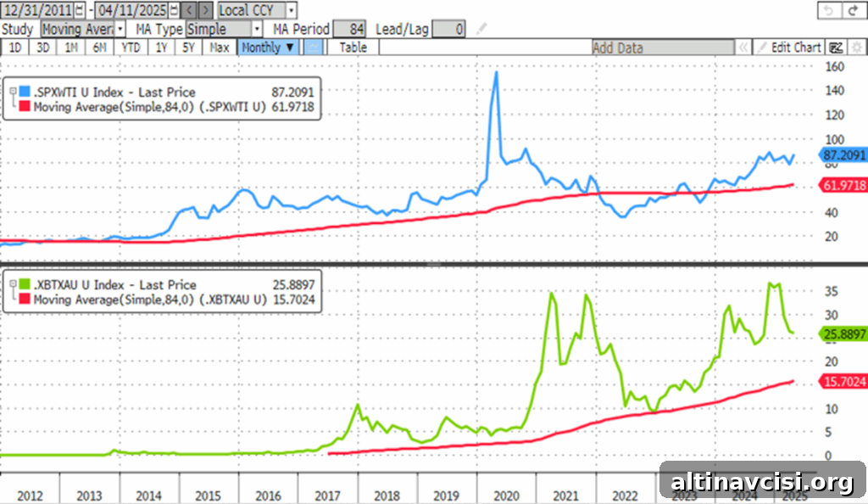Click Moving Average (.SPXWTI U) legend entry

point(149,106)
